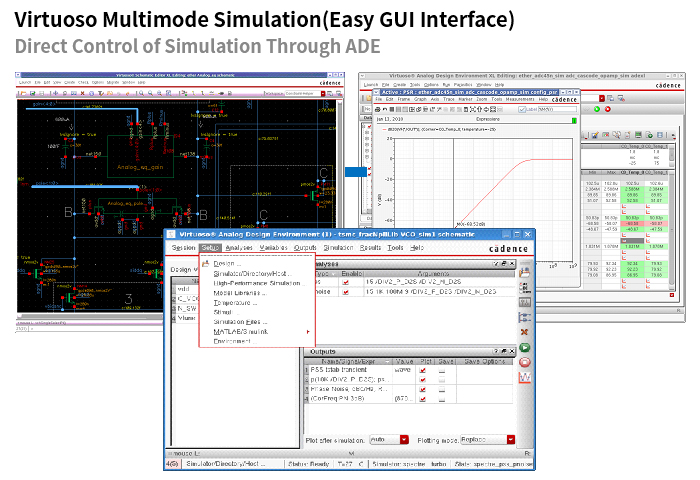Toggle Plot checkbox for p(10K /DIV2_P_D2S) output

point(423,380)
